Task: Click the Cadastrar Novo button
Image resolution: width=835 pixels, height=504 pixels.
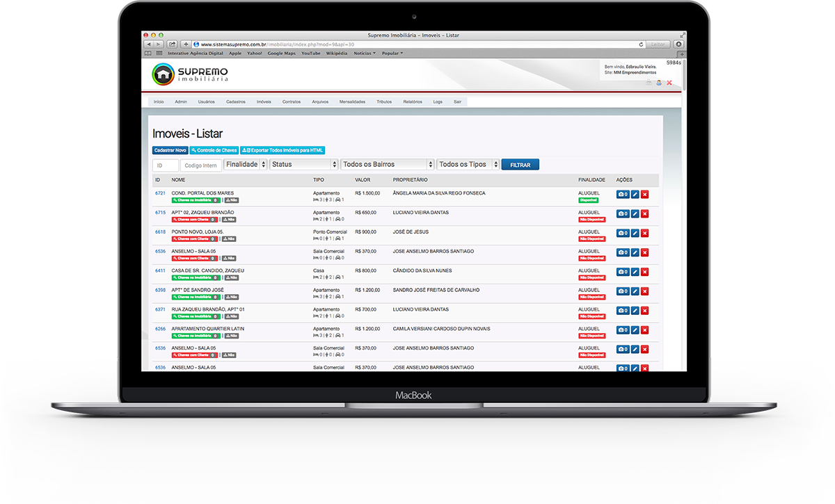Action: 170,150
